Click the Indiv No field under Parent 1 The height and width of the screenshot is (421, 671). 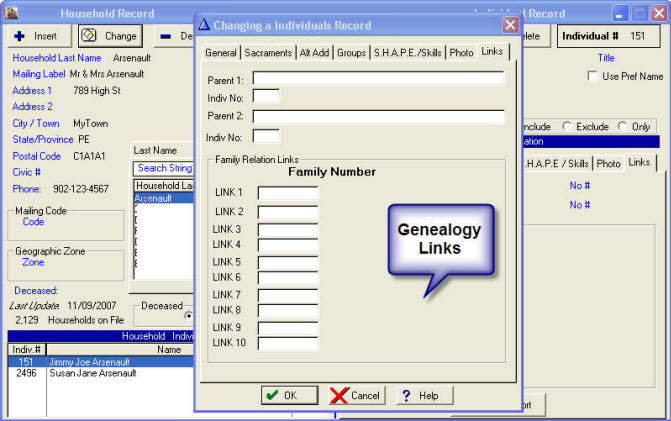tap(266, 96)
